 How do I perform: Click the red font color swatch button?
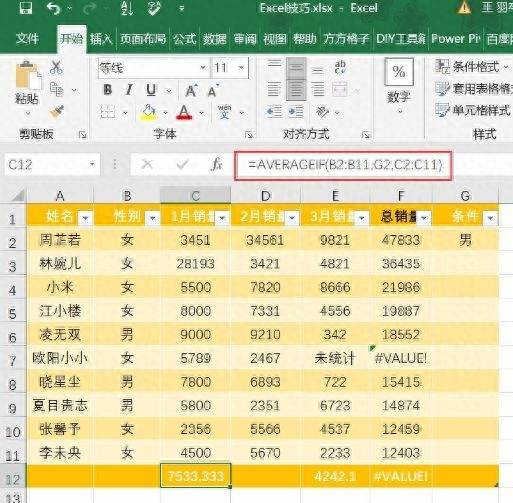coord(184,113)
